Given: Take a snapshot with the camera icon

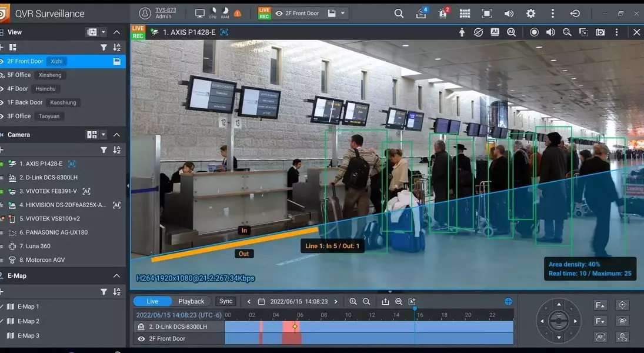Looking at the screenshot, I should (600, 32).
